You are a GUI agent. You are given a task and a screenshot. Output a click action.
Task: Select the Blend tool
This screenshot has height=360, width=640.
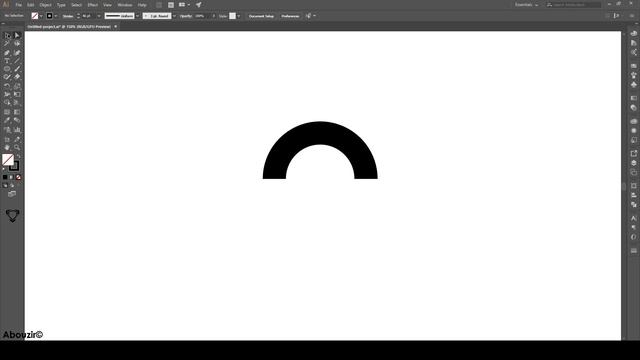click(x=17, y=120)
